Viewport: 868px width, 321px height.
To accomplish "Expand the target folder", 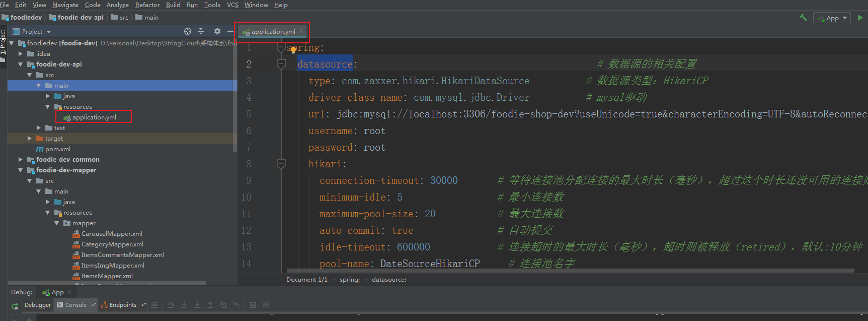I will coord(30,138).
